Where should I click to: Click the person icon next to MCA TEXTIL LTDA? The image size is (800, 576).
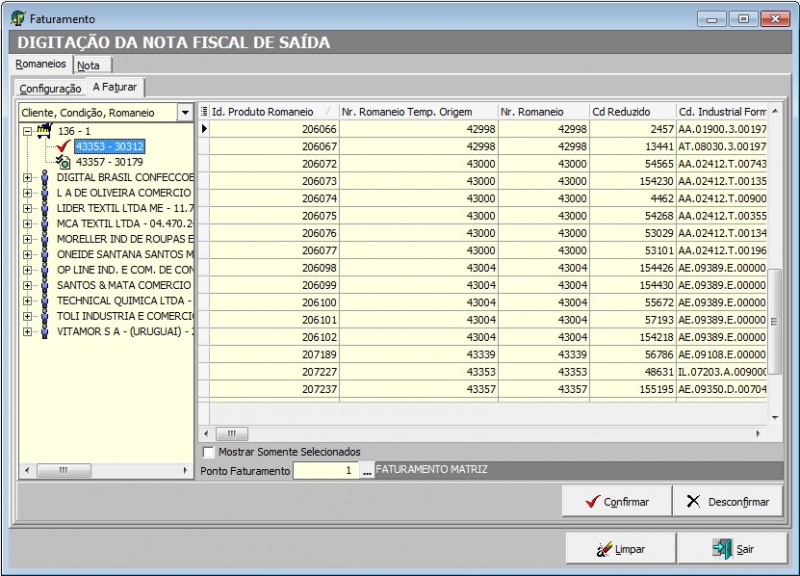[x=43, y=223]
